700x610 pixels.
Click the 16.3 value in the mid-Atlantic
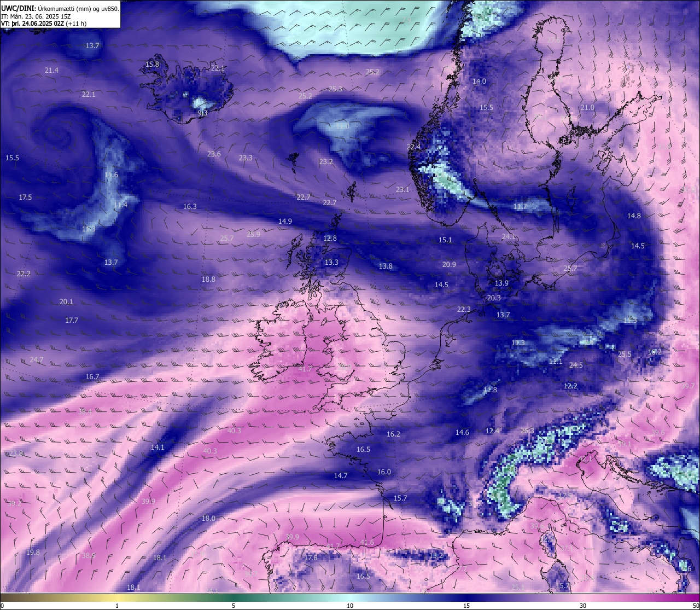190,207
